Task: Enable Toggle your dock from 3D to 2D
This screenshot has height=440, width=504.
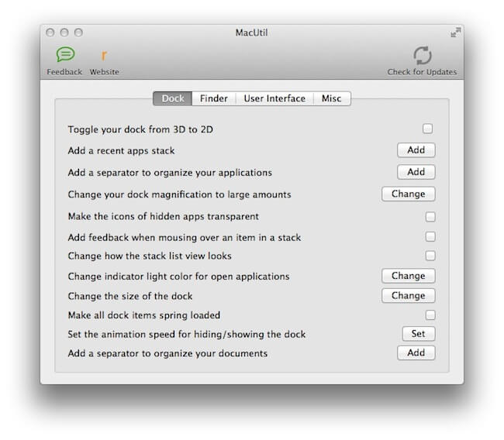Action: (427, 129)
